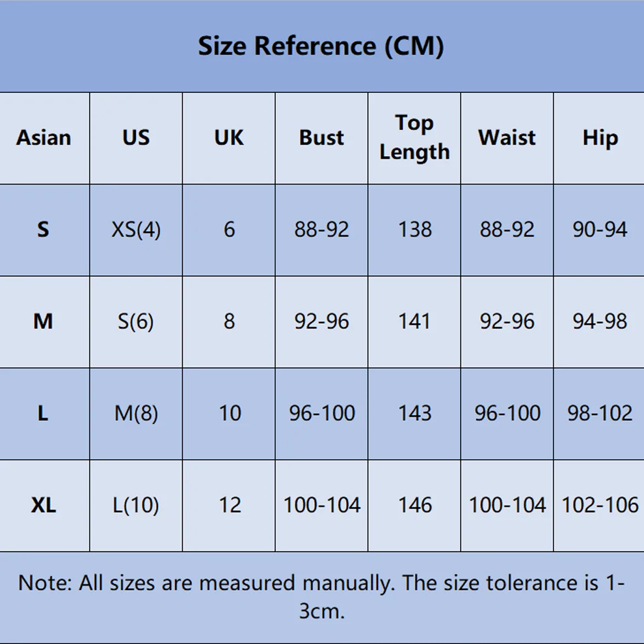Click the 96-100 waist measurement cell
Image resolution: width=644 pixels, height=644 pixels.
pyautogui.click(x=507, y=413)
